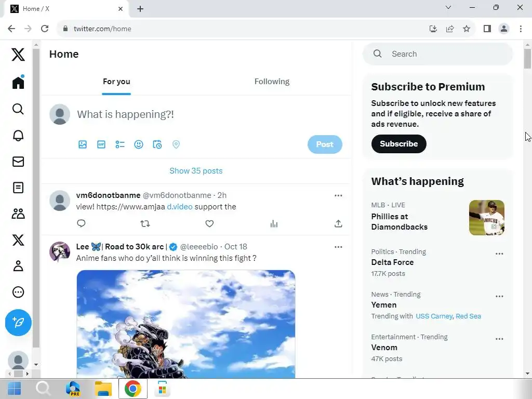Reload the page

click(45, 29)
